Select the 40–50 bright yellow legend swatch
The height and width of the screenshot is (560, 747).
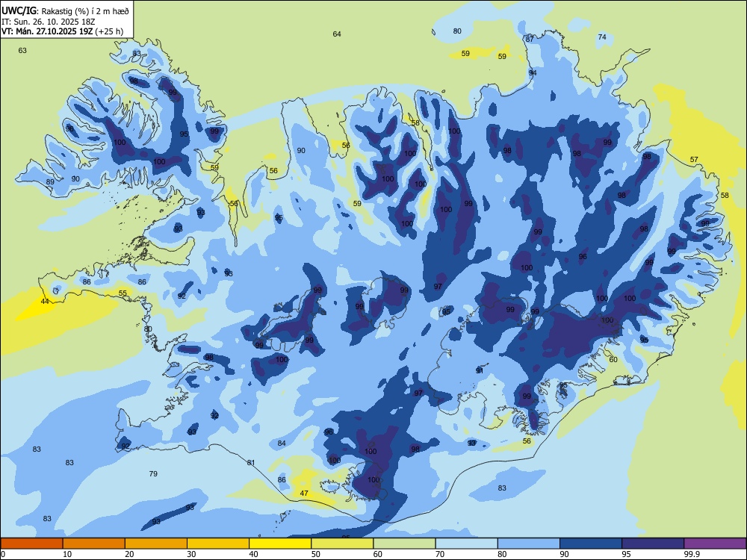coord(280,544)
